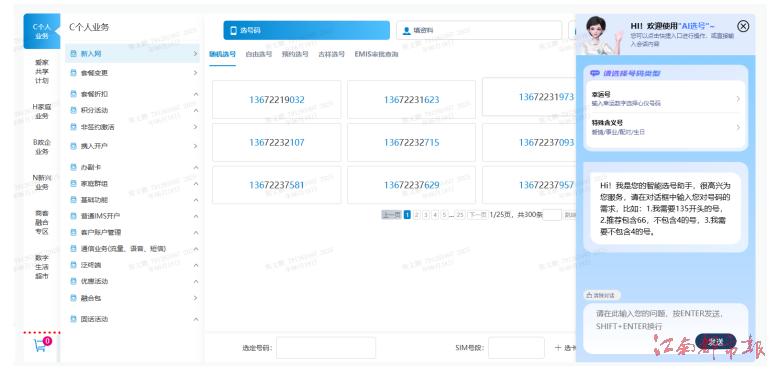Click the person icon in 填资料 step
Screen dimensions: 776x371
coord(407,31)
